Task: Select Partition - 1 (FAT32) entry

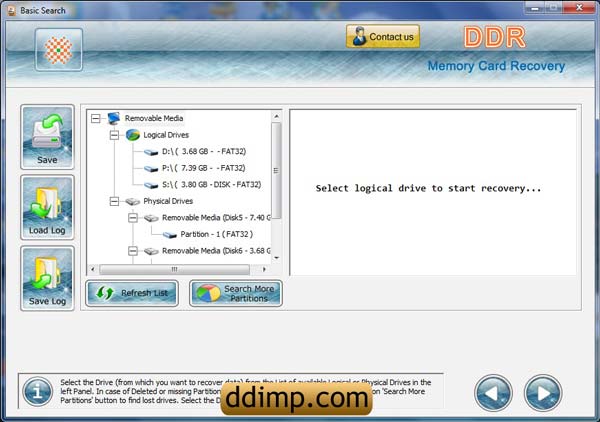Action: click(x=217, y=234)
